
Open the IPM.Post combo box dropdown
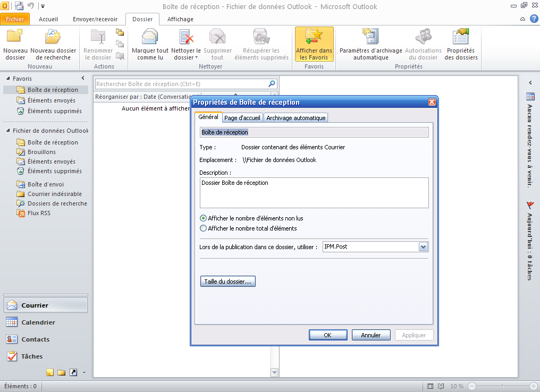point(423,247)
